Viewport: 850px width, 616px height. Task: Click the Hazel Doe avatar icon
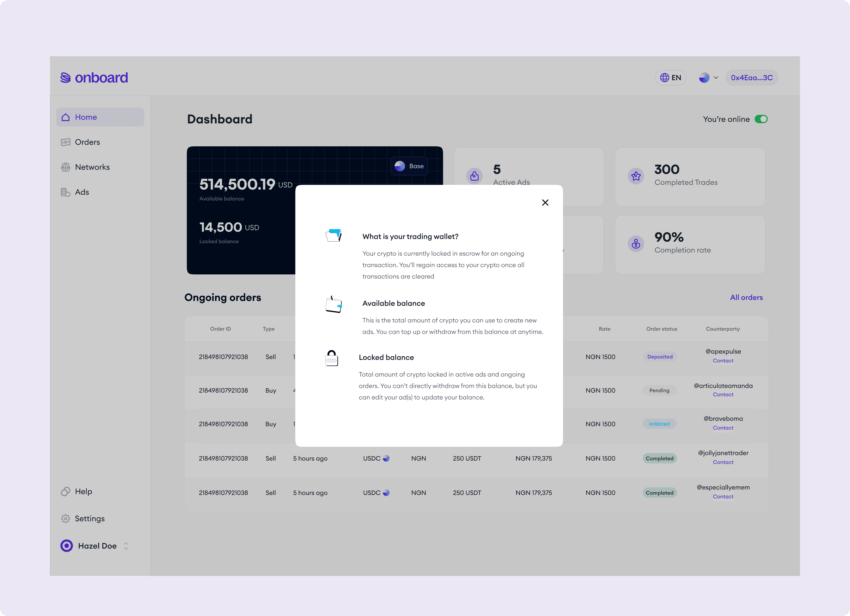coord(67,545)
